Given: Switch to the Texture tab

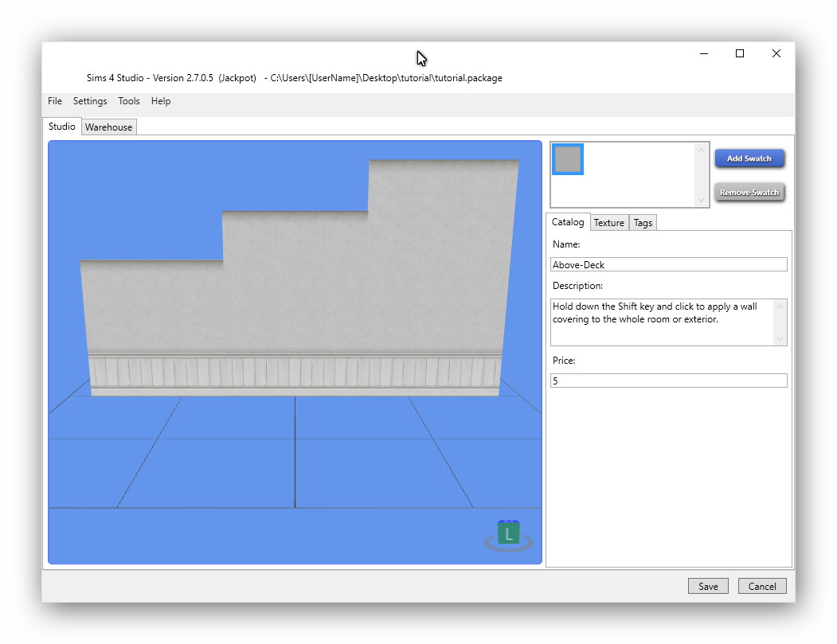Looking at the screenshot, I should 608,223.
